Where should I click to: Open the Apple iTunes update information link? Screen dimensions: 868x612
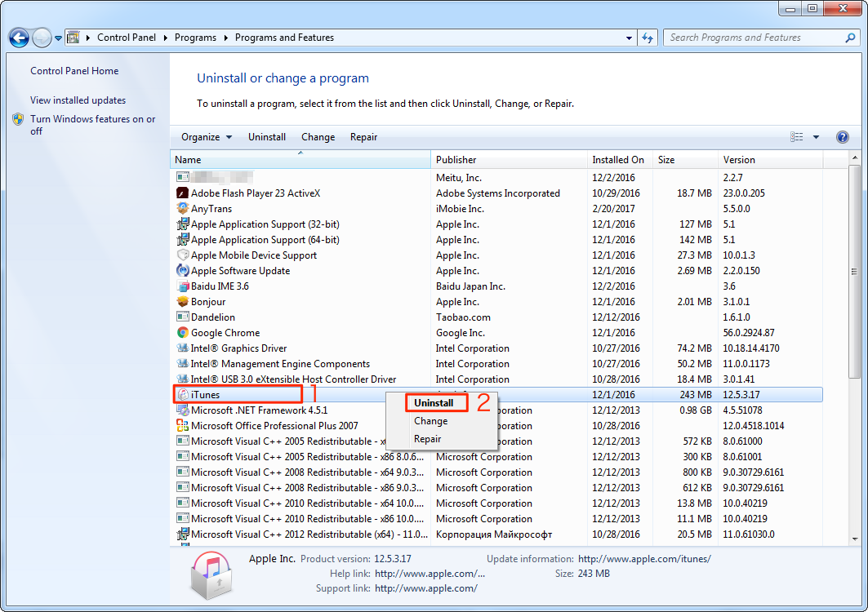644,559
